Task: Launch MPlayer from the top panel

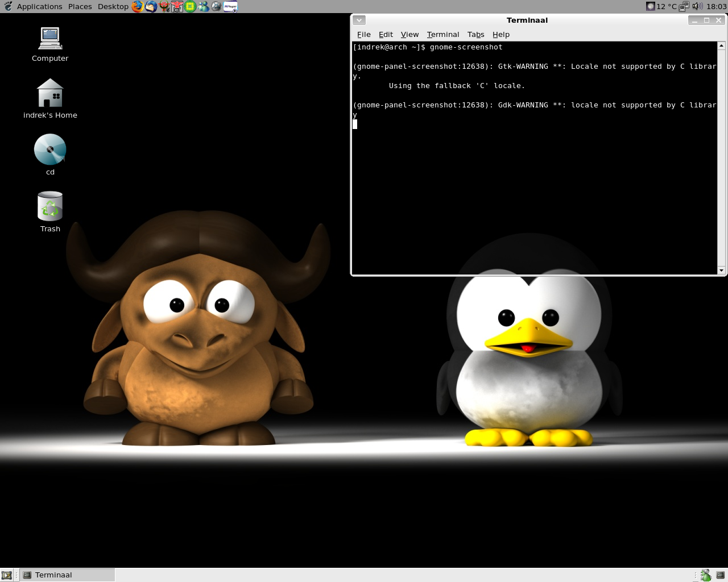Action: point(230,6)
